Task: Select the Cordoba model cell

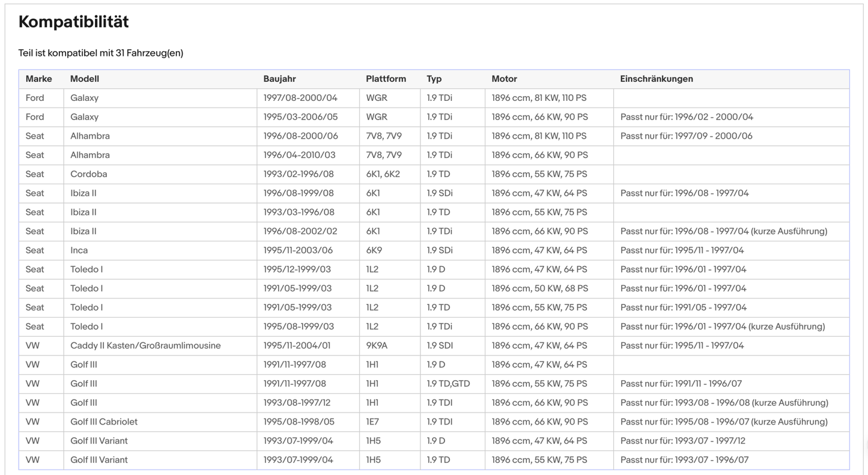Action: (88, 174)
